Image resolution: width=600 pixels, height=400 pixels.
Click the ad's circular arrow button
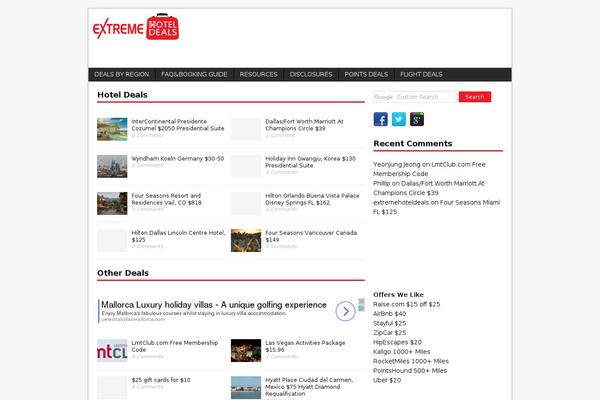tap(346, 311)
